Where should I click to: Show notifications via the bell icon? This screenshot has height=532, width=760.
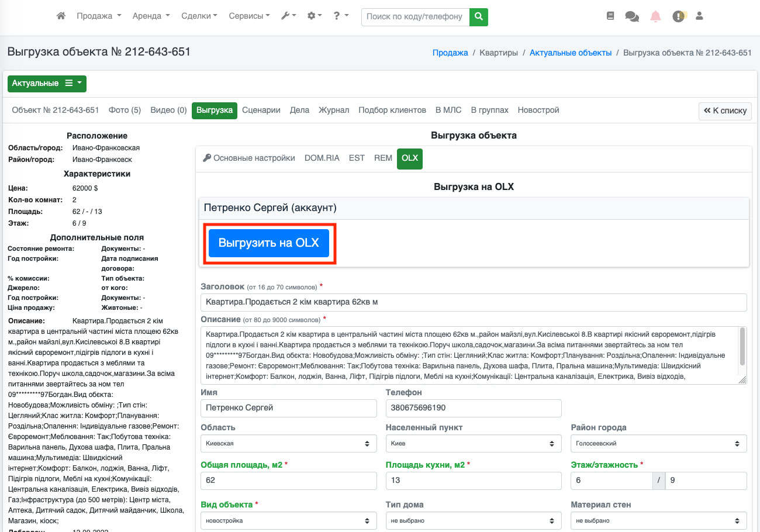click(655, 16)
